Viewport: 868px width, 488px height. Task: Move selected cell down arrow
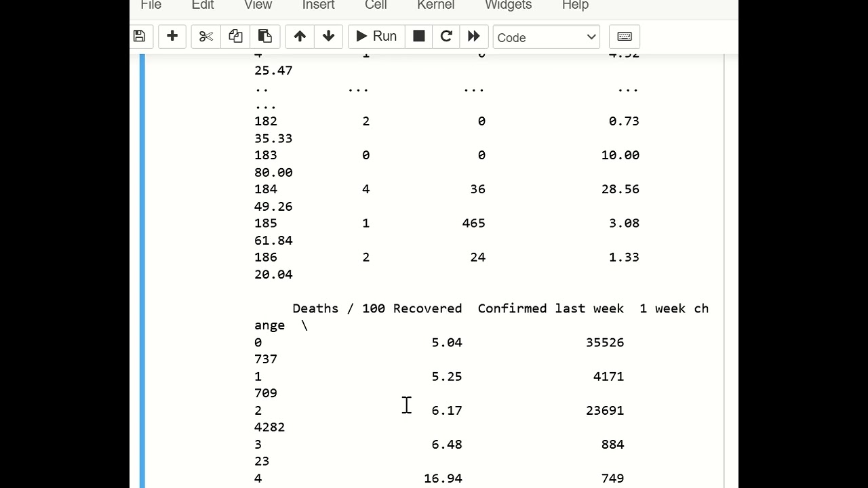point(329,37)
